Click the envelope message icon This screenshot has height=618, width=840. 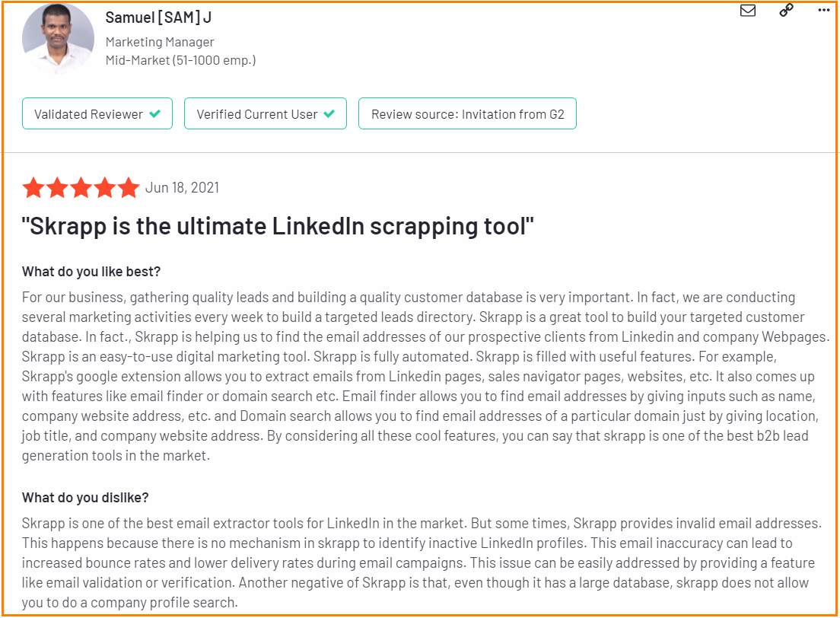(747, 10)
